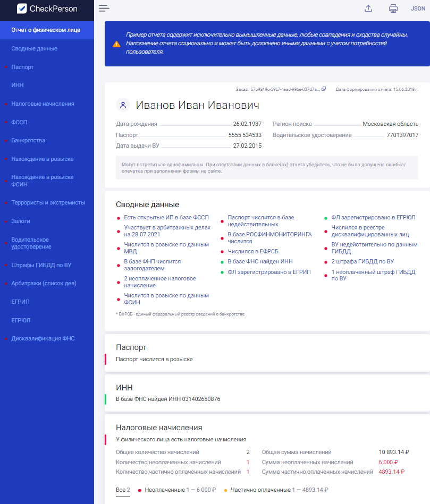Click license issue date '27.02.2015'
This screenshot has height=504, width=430.
click(247, 146)
